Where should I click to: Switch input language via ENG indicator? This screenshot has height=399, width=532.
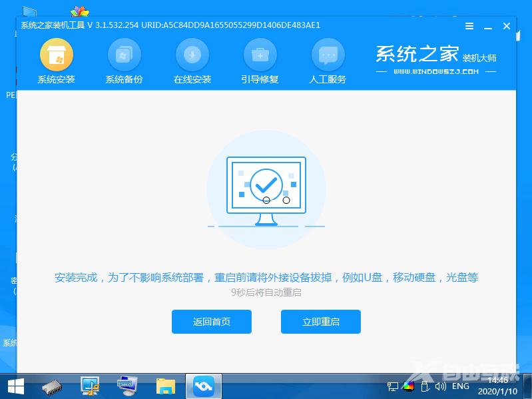click(460, 386)
